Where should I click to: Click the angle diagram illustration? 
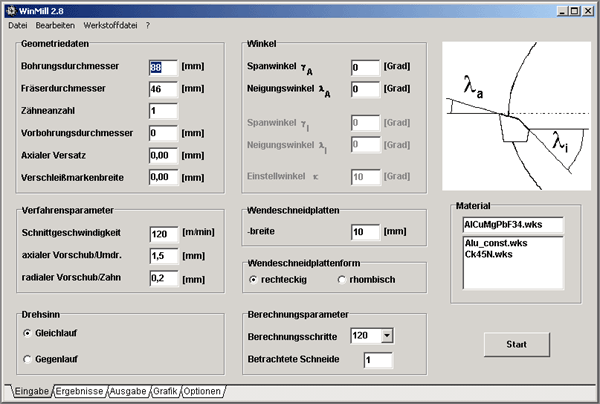point(516,116)
